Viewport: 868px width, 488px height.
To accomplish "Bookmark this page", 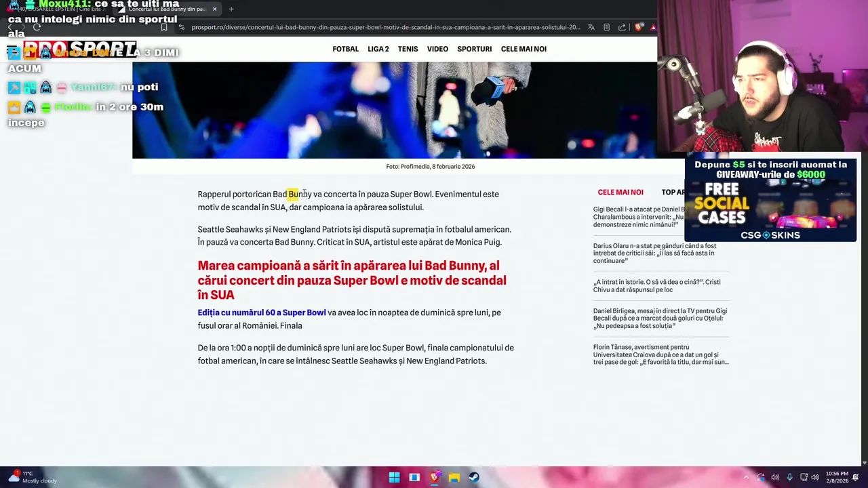I will tap(163, 27).
